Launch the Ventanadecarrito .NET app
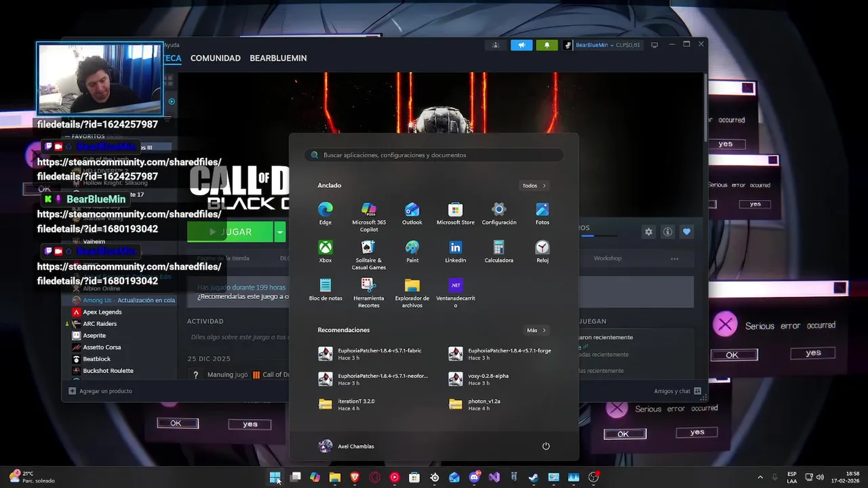The height and width of the screenshot is (488, 868). point(456,293)
